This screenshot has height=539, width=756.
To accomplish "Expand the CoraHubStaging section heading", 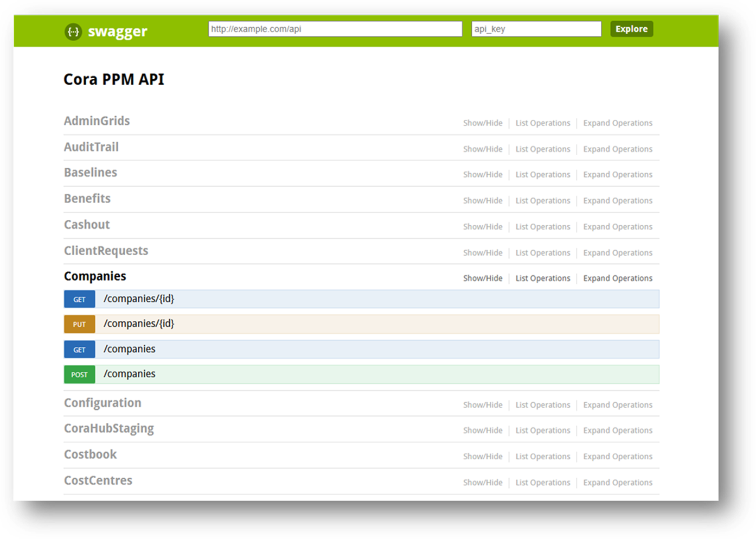I will (109, 428).
